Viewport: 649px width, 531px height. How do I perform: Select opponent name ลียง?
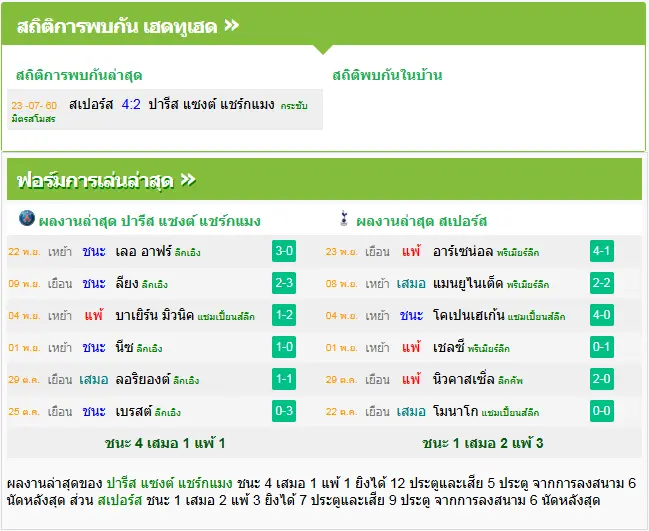click(x=127, y=283)
